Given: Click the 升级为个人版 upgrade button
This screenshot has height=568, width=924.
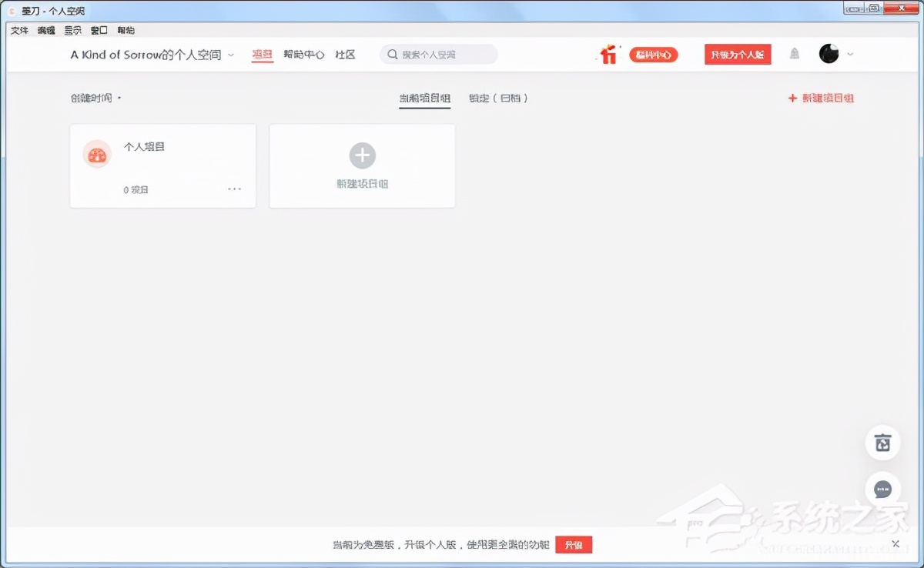Looking at the screenshot, I should tap(737, 54).
